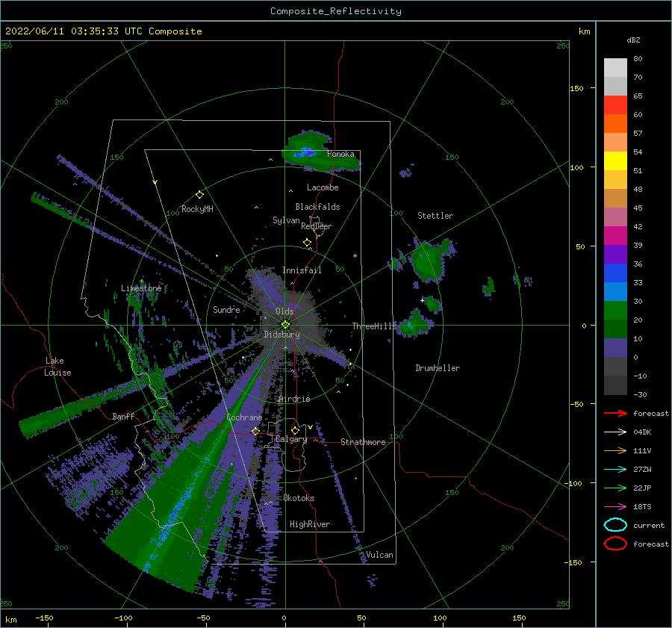Click the magenta 18TS arrow in legend

pyautogui.click(x=615, y=507)
